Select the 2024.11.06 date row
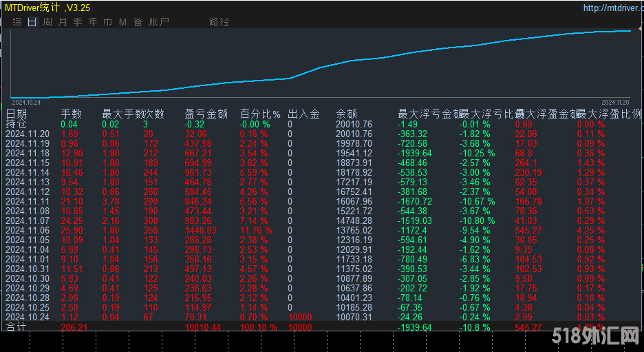644x352 pixels. [28, 230]
